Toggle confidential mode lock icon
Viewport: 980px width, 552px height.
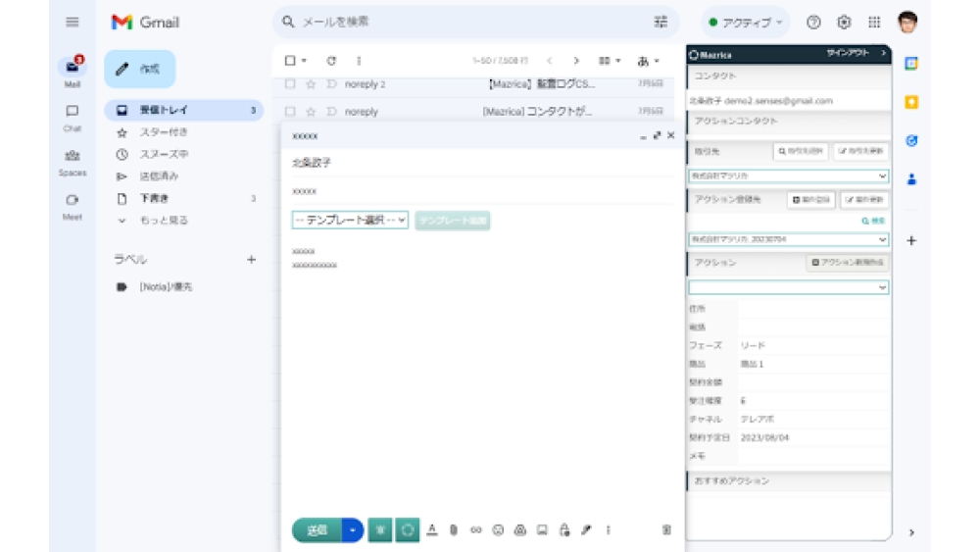point(564,530)
